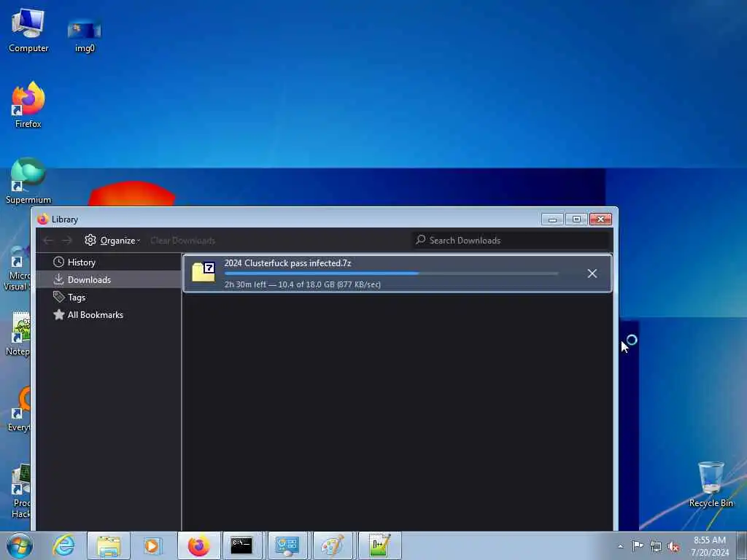Screen dimensions: 747x560
Task: Switch to Paint in taskbar
Action: (x=333, y=545)
